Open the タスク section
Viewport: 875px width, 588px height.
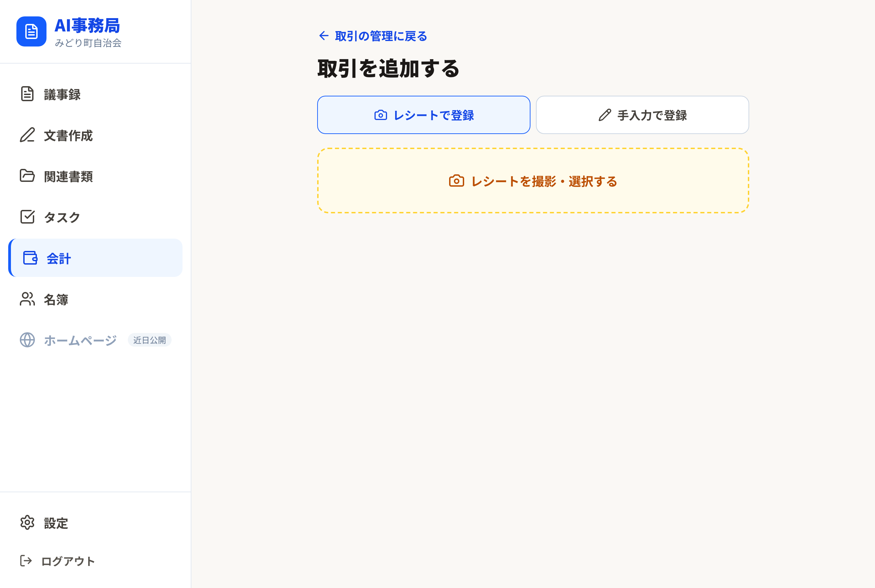coord(95,217)
